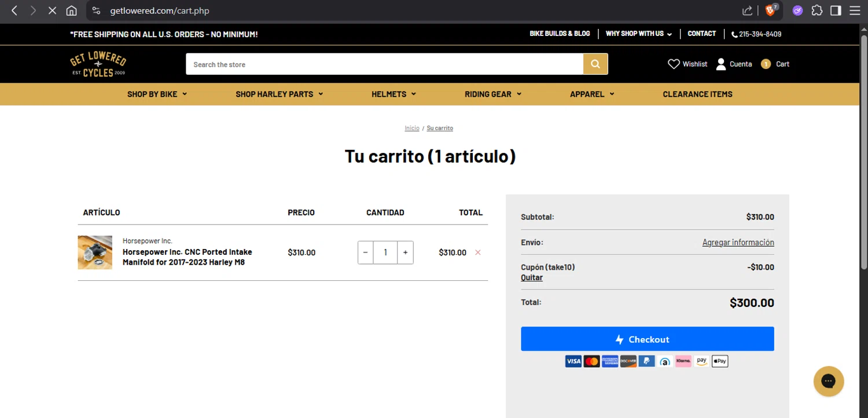View site information icon in address bar
This screenshot has width=868, height=418.
(x=97, y=10)
